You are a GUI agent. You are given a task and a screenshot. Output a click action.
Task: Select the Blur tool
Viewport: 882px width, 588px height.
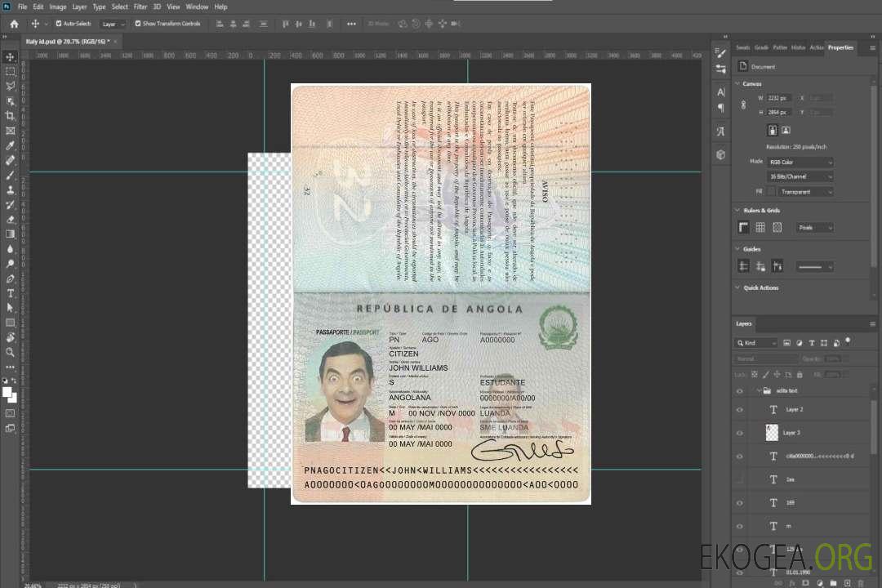[x=10, y=249]
